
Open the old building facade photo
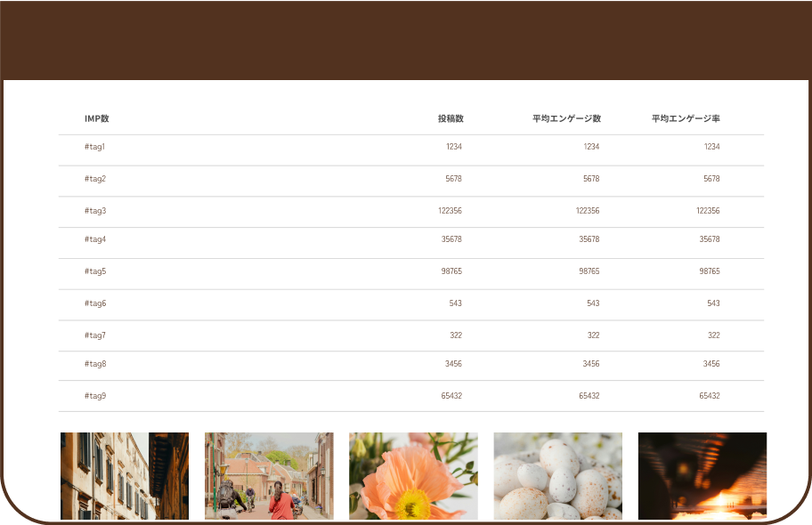pos(125,476)
